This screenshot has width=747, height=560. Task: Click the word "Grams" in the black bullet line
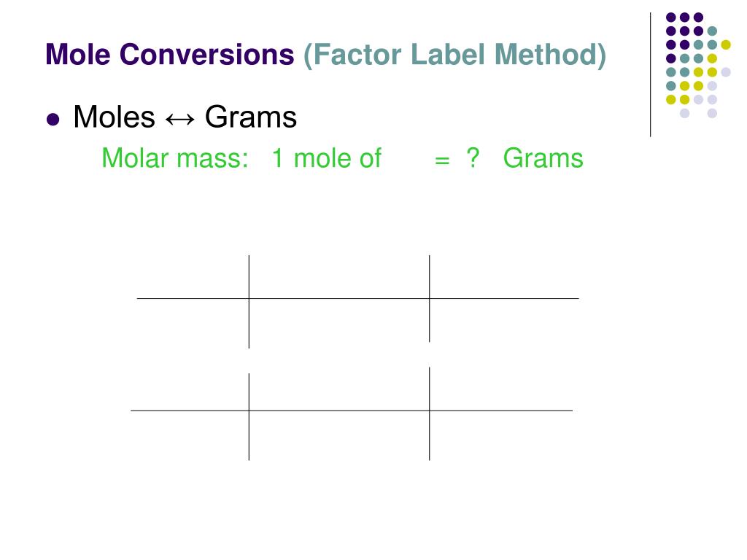(251, 117)
